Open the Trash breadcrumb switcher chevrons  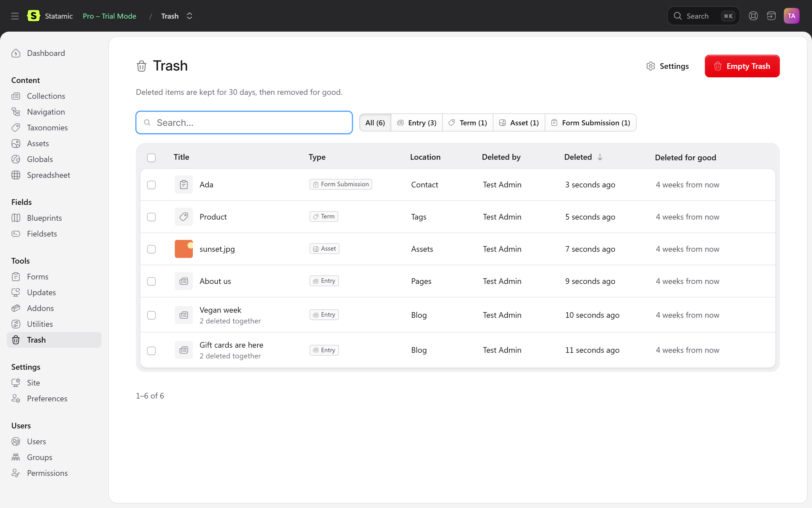click(189, 16)
